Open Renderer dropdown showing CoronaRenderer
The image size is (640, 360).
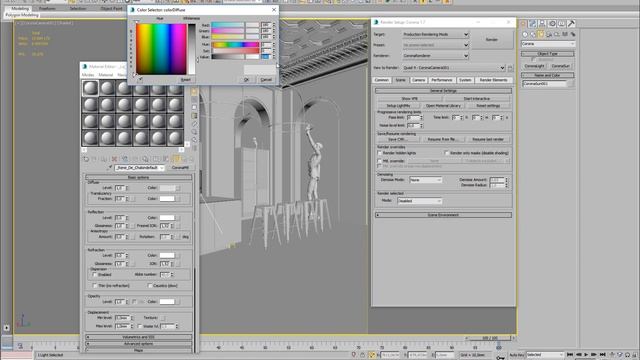pyautogui.click(x=435, y=56)
